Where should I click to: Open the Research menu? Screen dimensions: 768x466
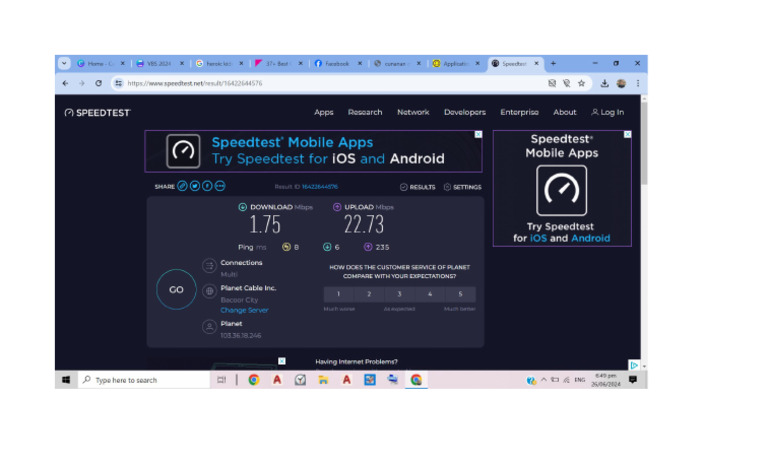coord(365,112)
